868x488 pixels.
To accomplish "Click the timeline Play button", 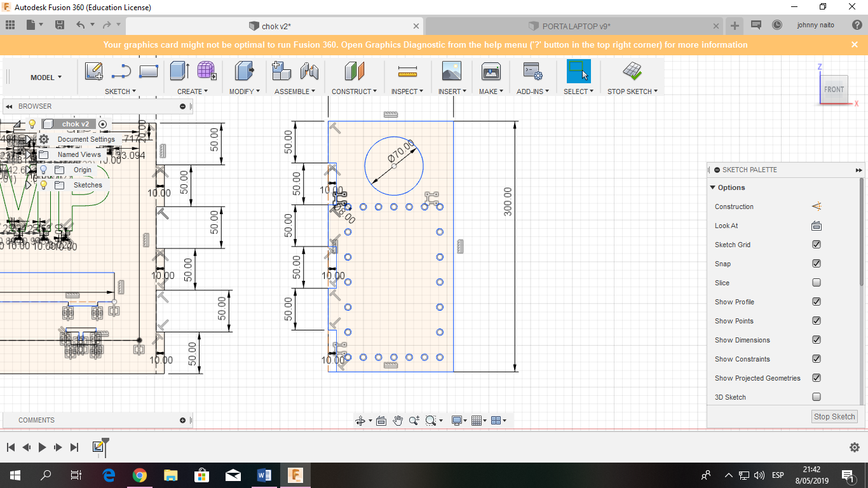I will pyautogui.click(x=42, y=447).
